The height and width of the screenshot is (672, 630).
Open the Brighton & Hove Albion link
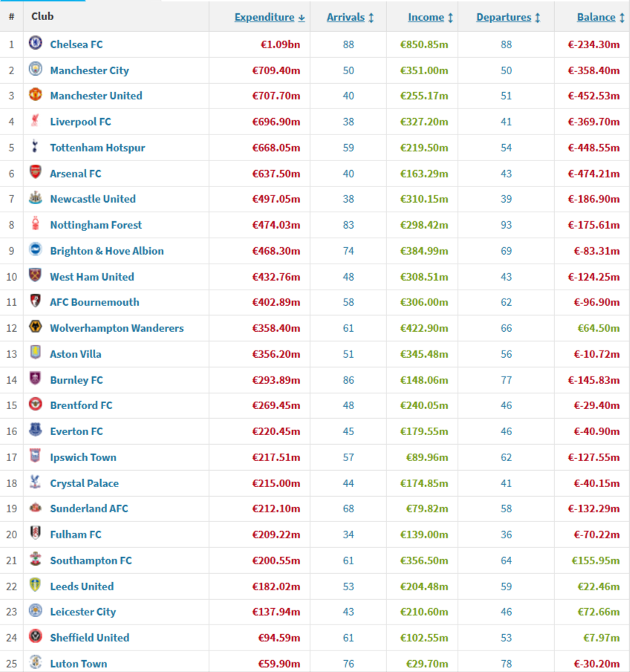tap(107, 251)
